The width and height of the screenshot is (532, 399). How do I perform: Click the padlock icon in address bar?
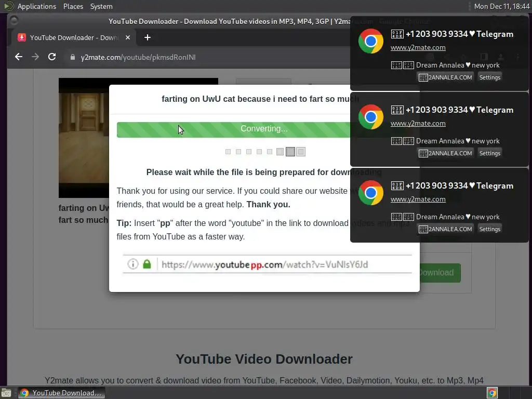pyautogui.click(x=72, y=57)
